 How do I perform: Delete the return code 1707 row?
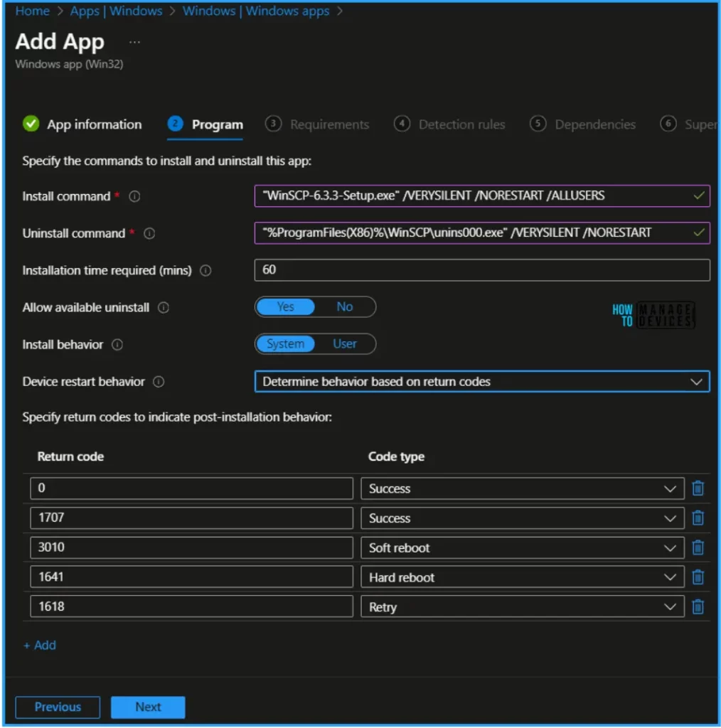point(698,518)
